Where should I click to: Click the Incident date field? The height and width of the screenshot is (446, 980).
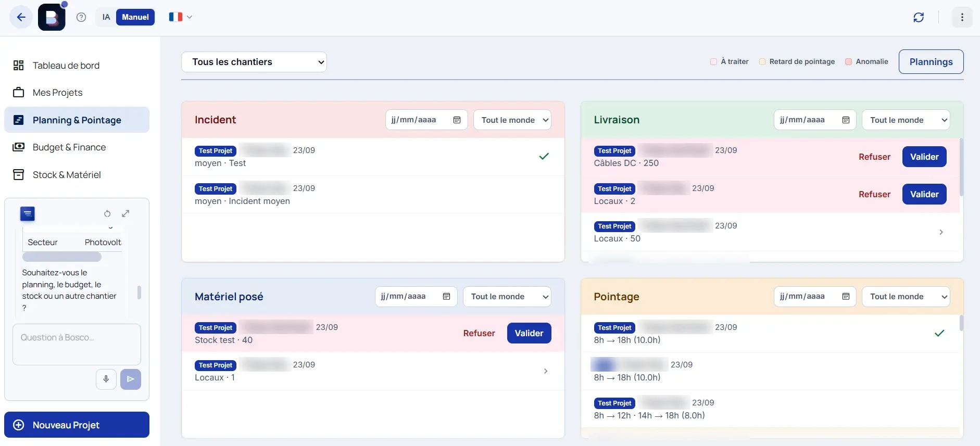[426, 120]
